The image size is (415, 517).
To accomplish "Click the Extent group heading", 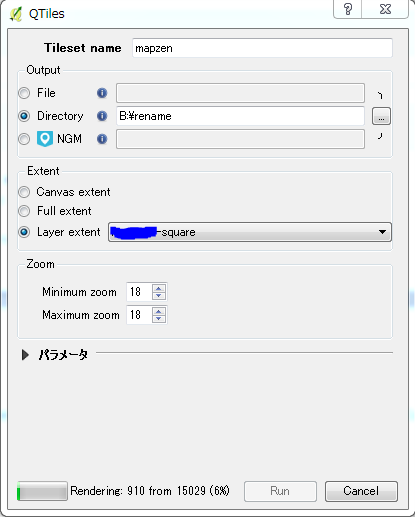I will (x=43, y=171).
